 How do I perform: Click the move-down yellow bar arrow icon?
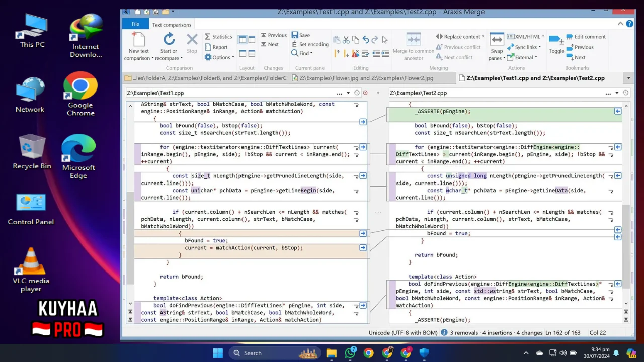(x=346, y=53)
